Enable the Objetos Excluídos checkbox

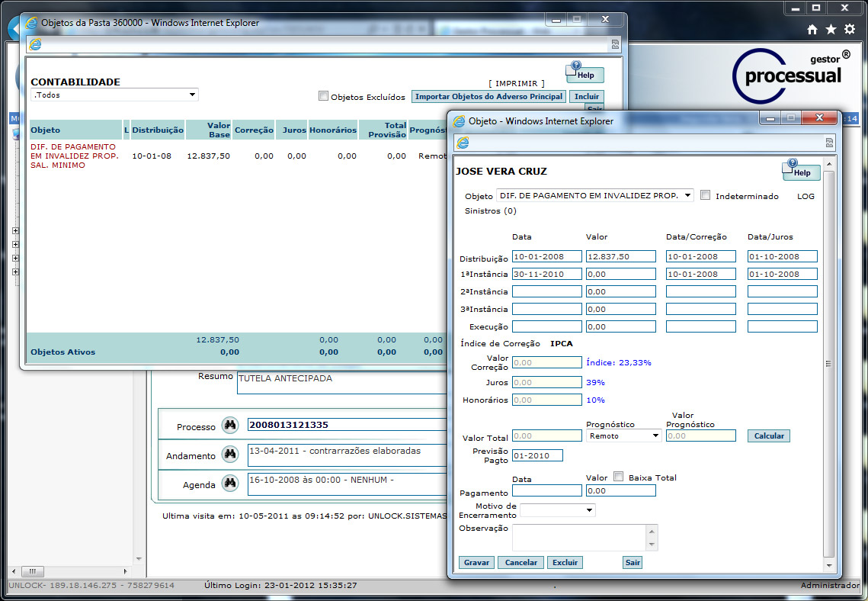(323, 96)
